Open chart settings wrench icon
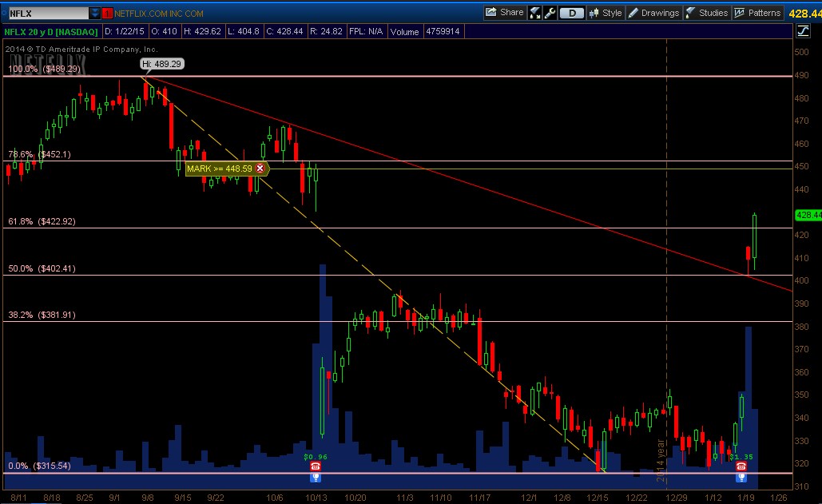 [x=550, y=13]
